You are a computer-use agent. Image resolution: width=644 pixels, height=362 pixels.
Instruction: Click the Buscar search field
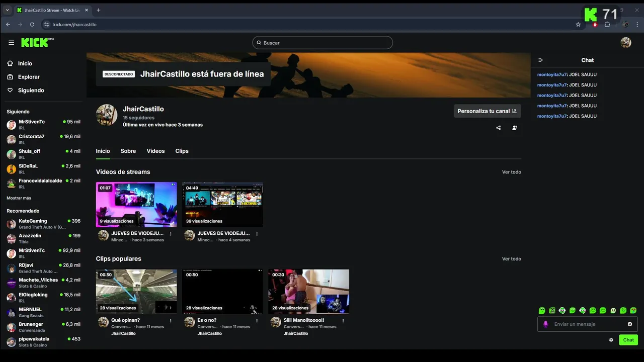tap(323, 43)
